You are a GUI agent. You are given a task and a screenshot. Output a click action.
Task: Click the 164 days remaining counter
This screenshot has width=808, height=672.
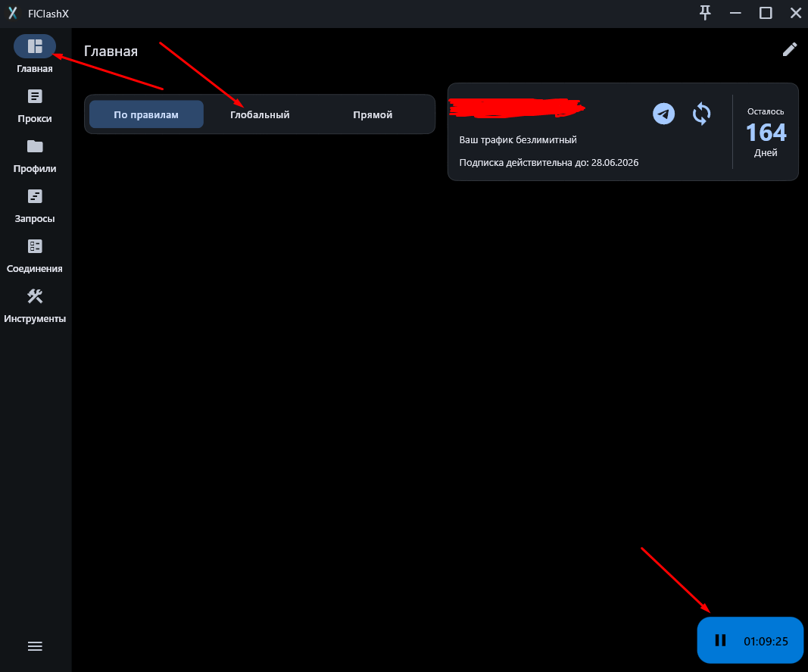(x=766, y=133)
